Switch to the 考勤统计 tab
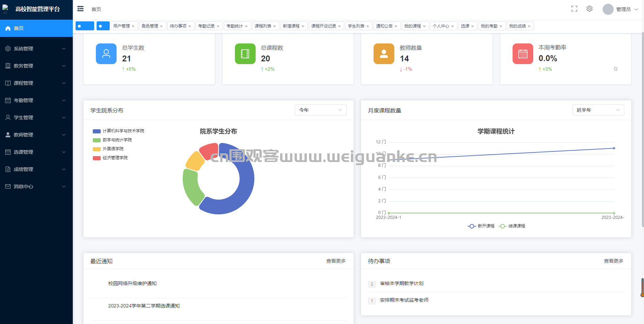 (235, 26)
